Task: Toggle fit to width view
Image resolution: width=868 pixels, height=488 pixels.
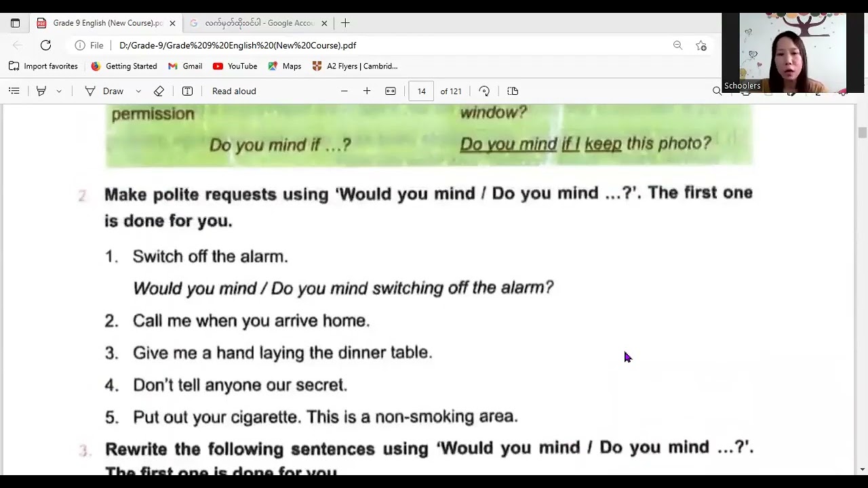Action: pos(391,91)
